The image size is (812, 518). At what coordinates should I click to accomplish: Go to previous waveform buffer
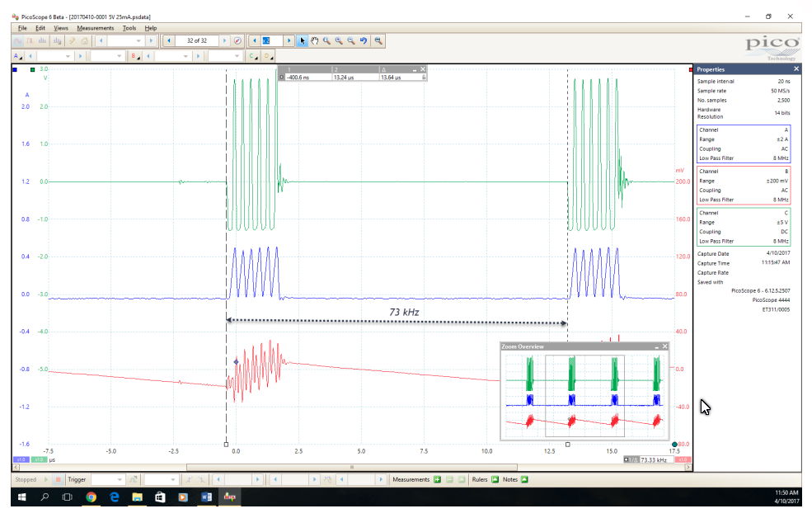(x=169, y=40)
